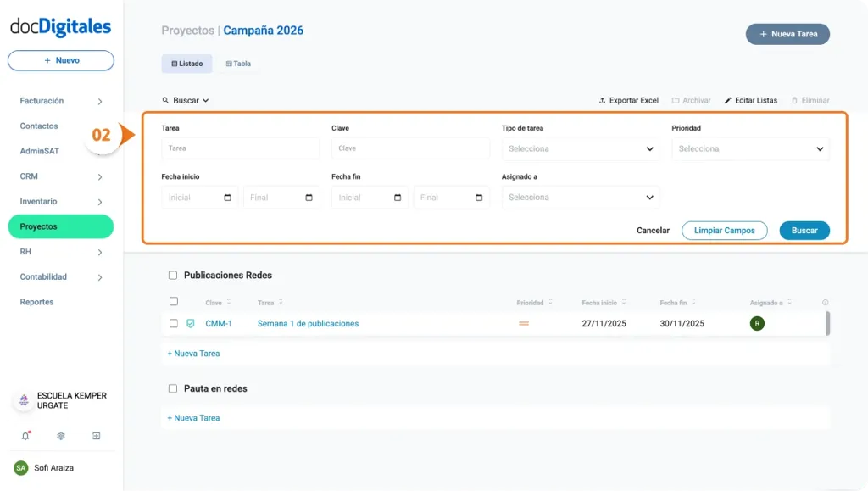Click inside the Clave input field
Viewport: 868px width, 491px height.
pos(410,148)
